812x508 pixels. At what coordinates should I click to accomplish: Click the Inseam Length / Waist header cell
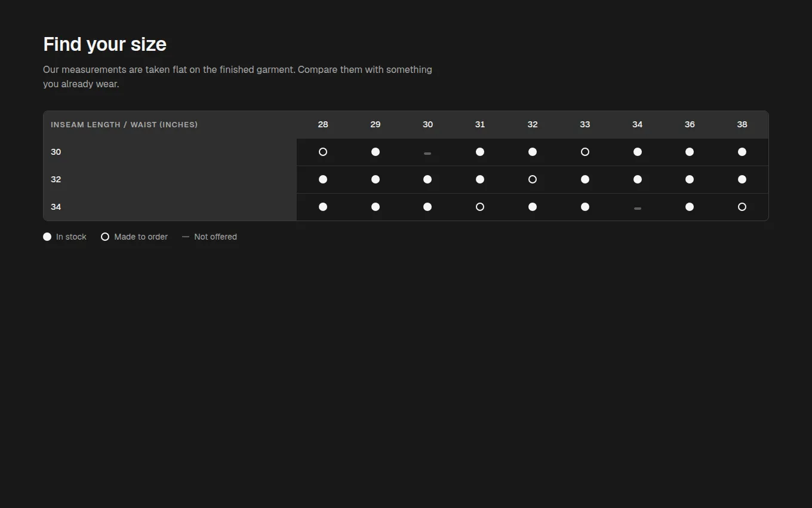click(170, 124)
